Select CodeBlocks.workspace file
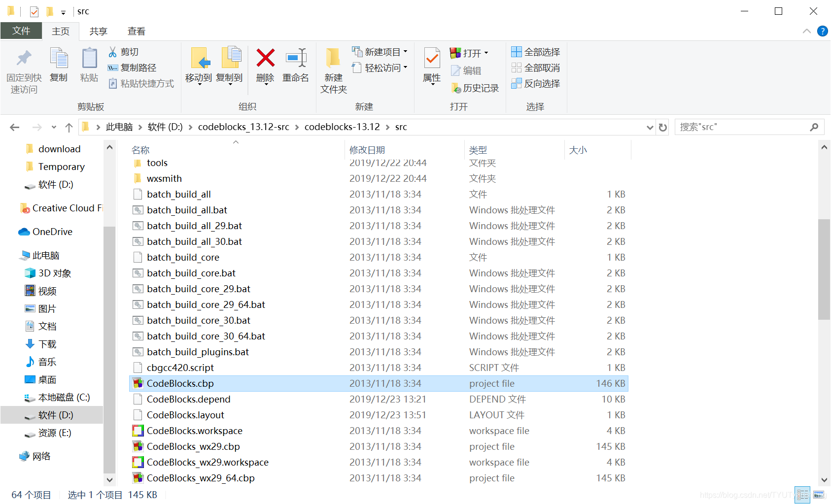 (379, 431)
